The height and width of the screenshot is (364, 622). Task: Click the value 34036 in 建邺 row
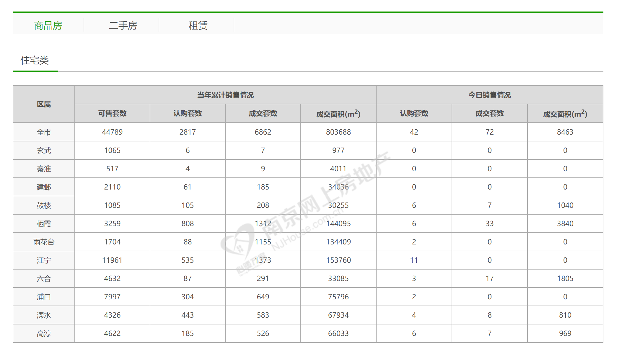pos(338,187)
